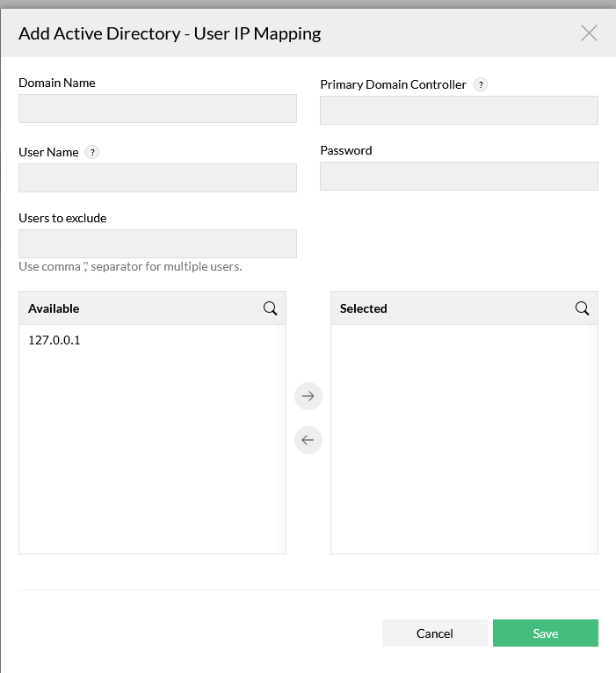The height and width of the screenshot is (673, 616).
Task: Click the Available panel header label
Action: (x=54, y=308)
